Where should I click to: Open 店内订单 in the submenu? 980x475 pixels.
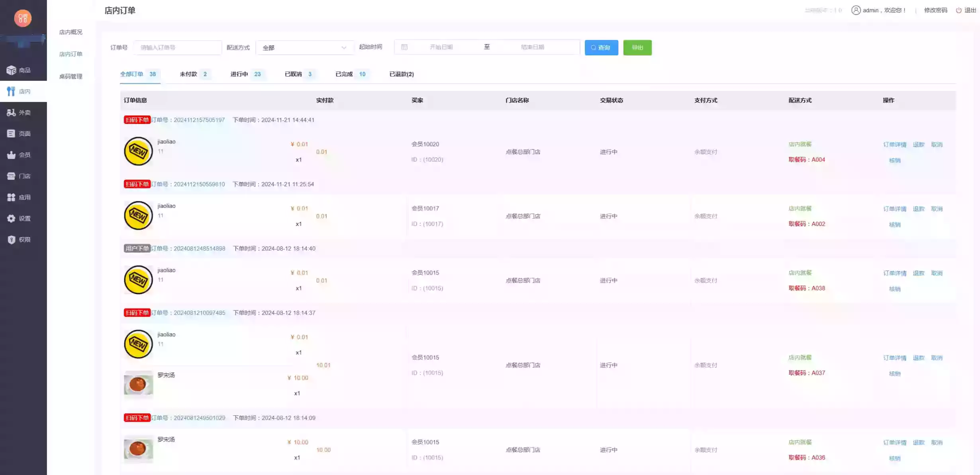click(70, 54)
